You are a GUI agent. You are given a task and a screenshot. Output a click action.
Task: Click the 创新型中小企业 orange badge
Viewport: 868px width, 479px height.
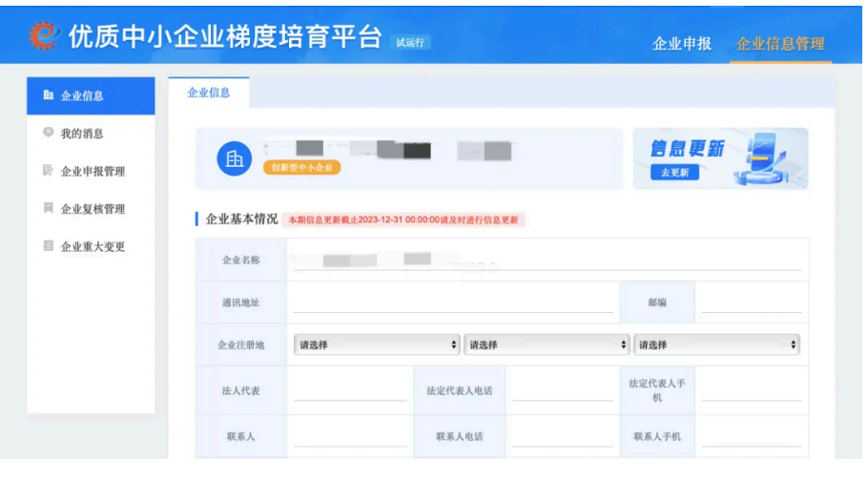click(x=301, y=167)
